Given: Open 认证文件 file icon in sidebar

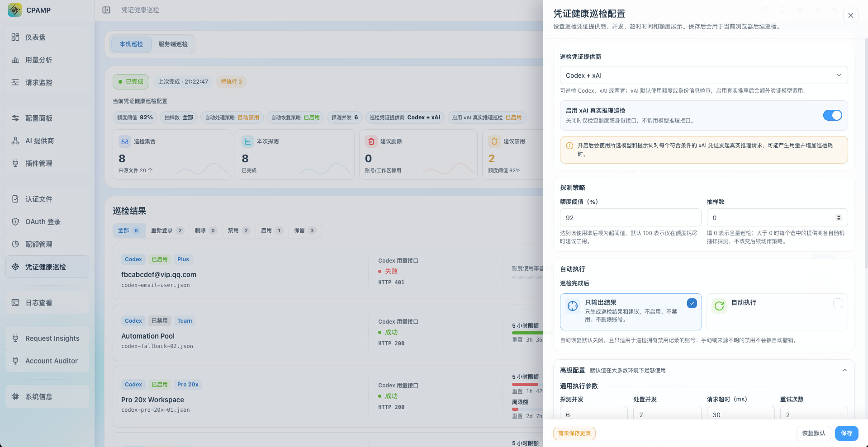Looking at the screenshot, I should click(x=15, y=199).
